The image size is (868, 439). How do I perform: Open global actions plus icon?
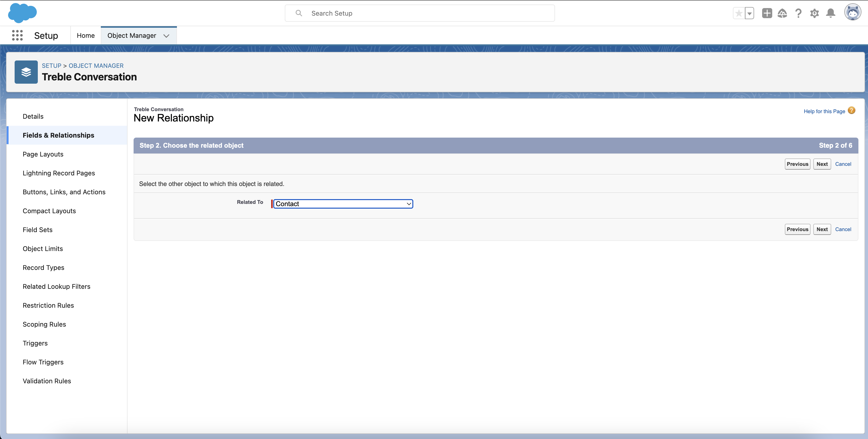click(767, 13)
